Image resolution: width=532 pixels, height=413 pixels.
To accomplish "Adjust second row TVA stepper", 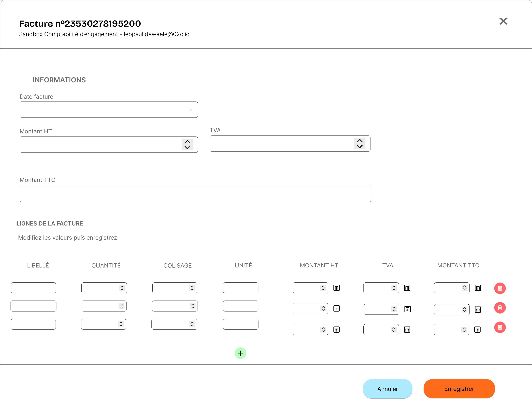I will coord(394,309).
